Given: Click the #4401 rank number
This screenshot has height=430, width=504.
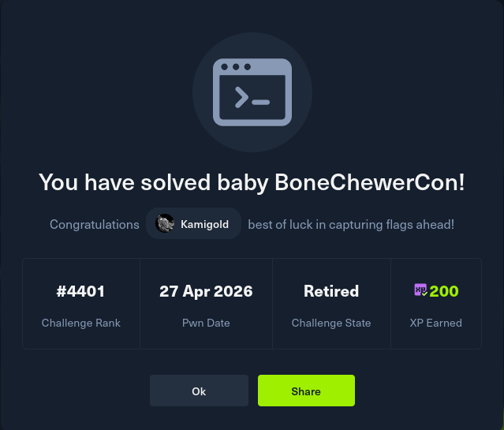Looking at the screenshot, I should click(x=80, y=291).
